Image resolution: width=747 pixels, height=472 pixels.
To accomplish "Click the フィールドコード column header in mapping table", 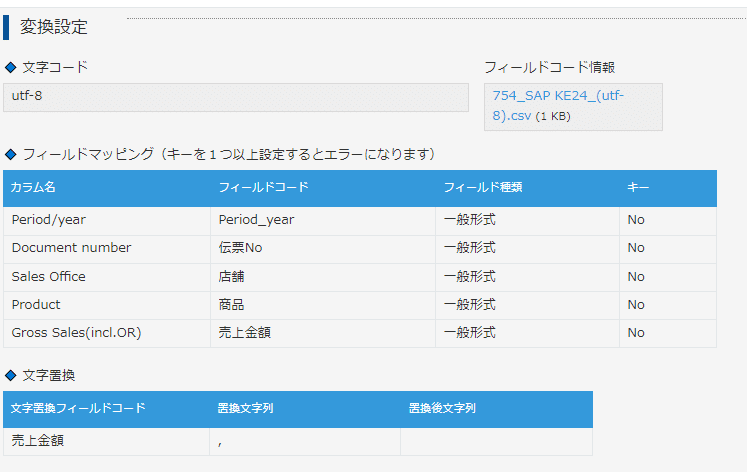I will click(x=263, y=187).
